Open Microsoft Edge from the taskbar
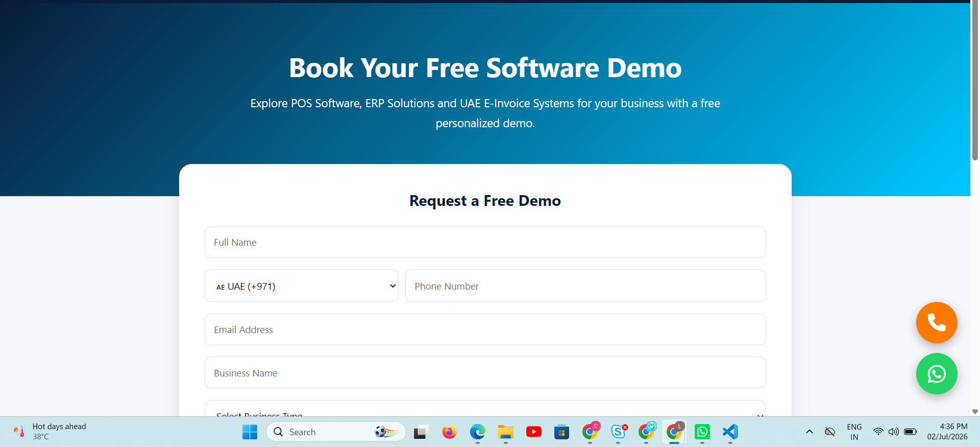This screenshot has width=980, height=447. 477,432
